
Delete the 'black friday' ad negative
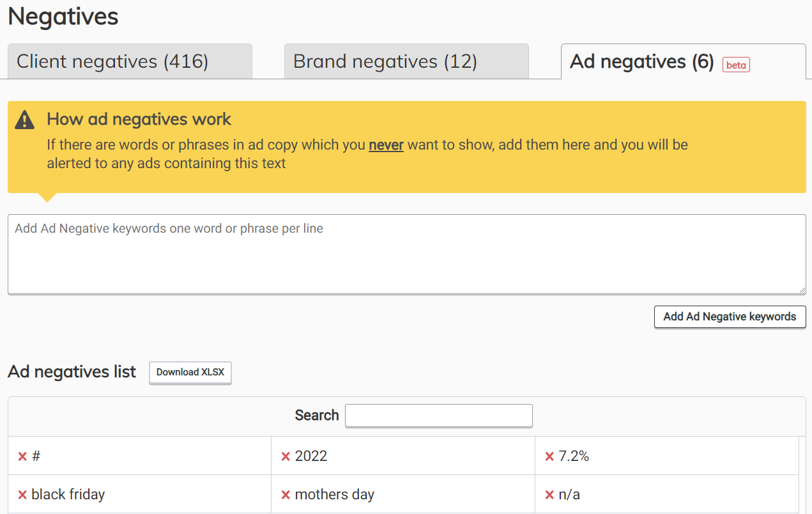point(22,495)
